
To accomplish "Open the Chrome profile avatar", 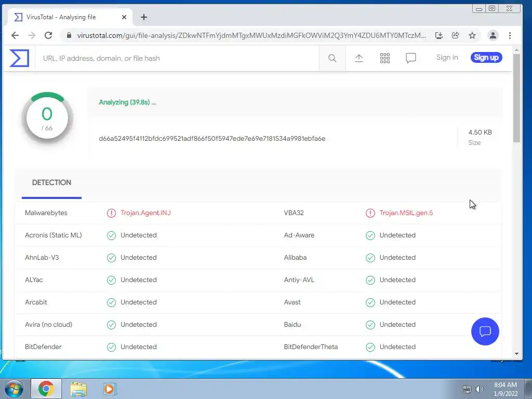I will tap(493, 35).
